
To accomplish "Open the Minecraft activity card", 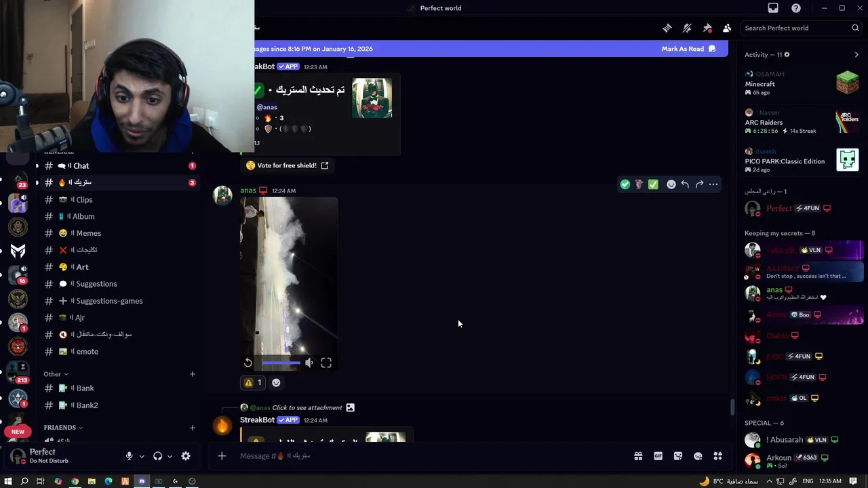I will coord(802,83).
